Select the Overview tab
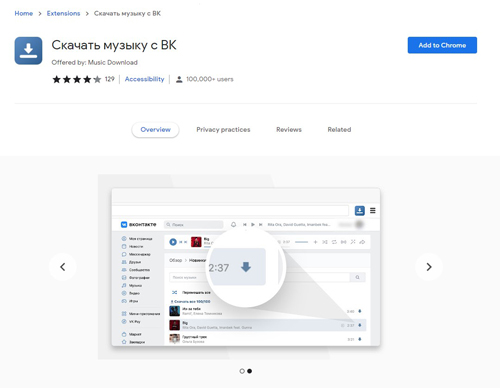The image size is (500, 388). 155,130
